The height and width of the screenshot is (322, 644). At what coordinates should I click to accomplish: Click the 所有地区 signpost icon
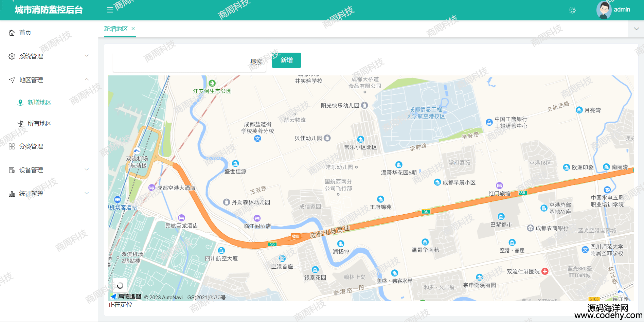pos(20,124)
